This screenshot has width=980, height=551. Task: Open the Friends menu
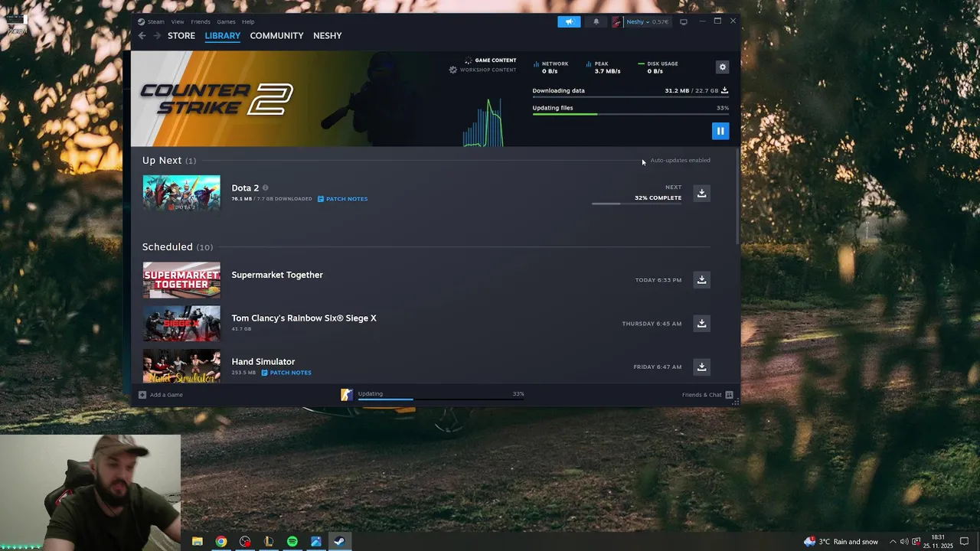point(201,21)
